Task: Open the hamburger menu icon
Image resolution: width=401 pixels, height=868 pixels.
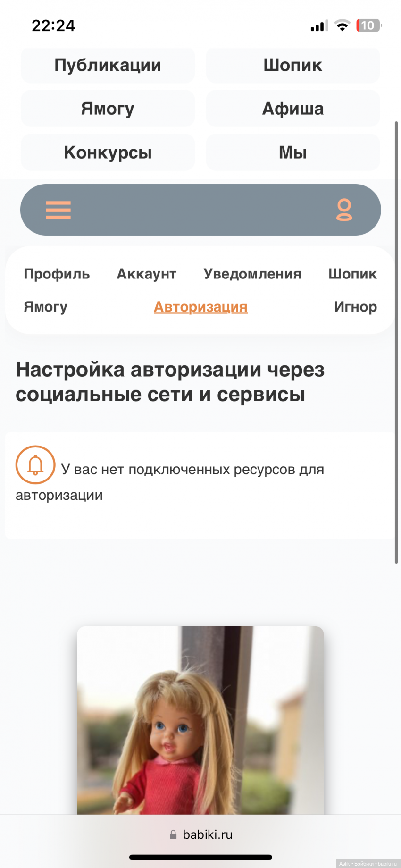Action: pyautogui.click(x=58, y=210)
